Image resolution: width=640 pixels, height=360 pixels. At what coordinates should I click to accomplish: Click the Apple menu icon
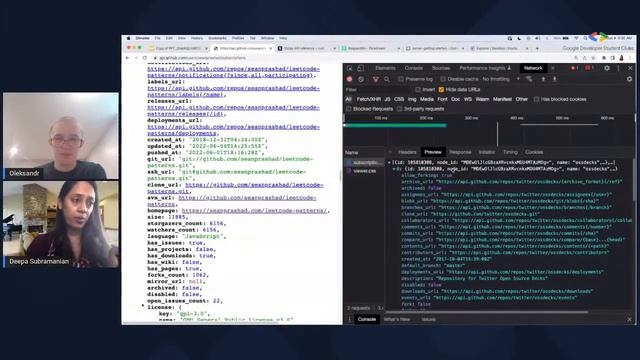(x=128, y=38)
